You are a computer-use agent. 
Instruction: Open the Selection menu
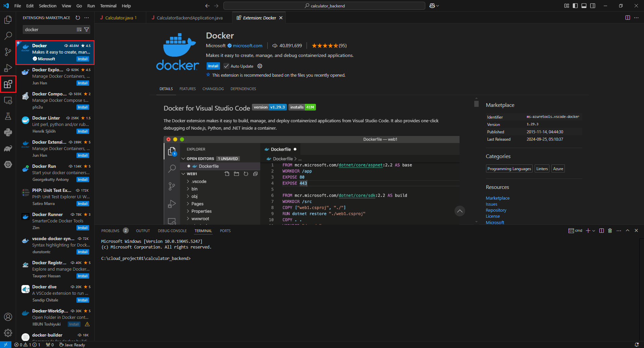(48, 6)
